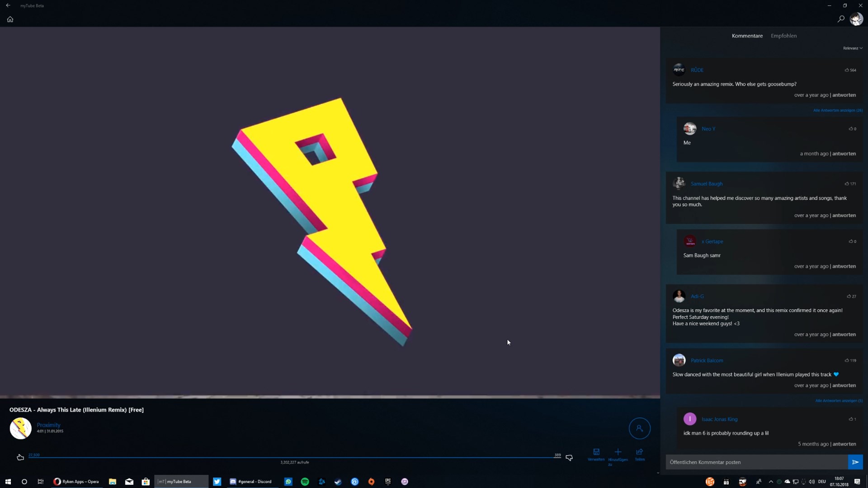The width and height of the screenshot is (868, 488).
Task: Send comment with the arrow icon
Action: click(855, 462)
